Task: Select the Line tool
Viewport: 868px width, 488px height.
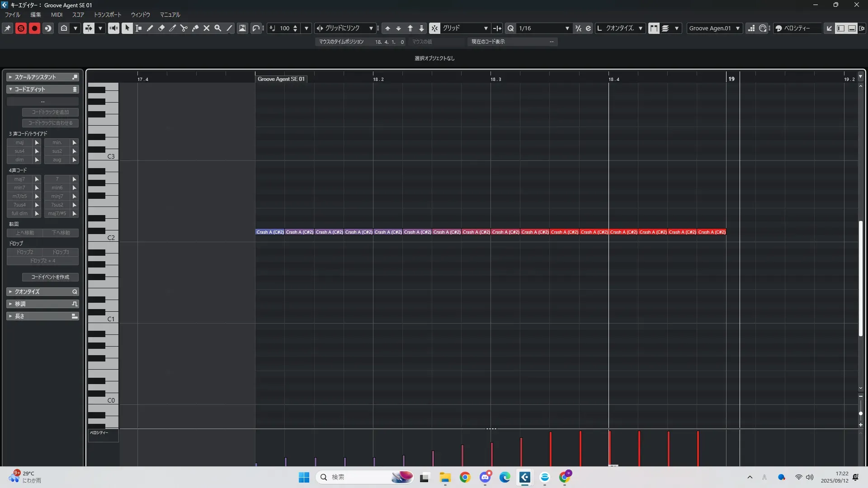Action: click(x=230, y=28)
